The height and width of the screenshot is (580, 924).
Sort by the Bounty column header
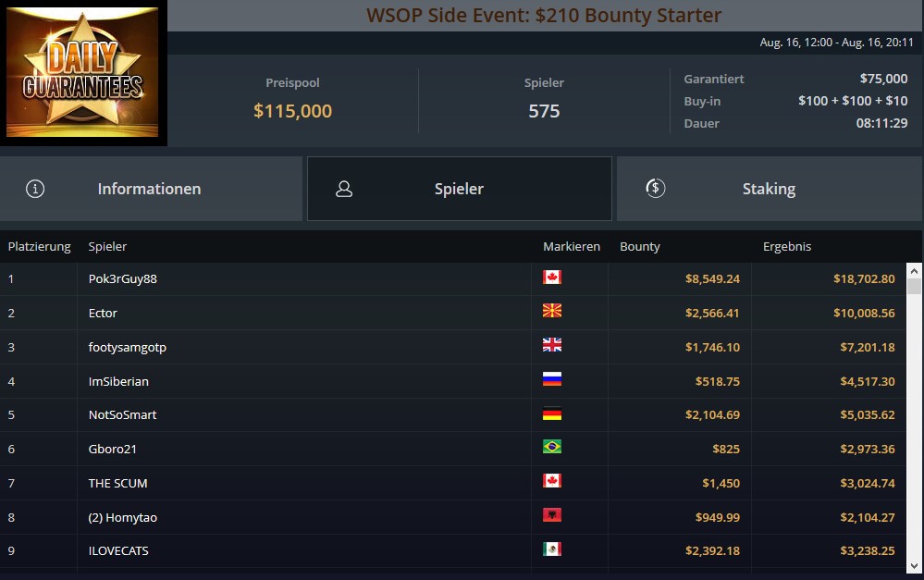[639, 246]
